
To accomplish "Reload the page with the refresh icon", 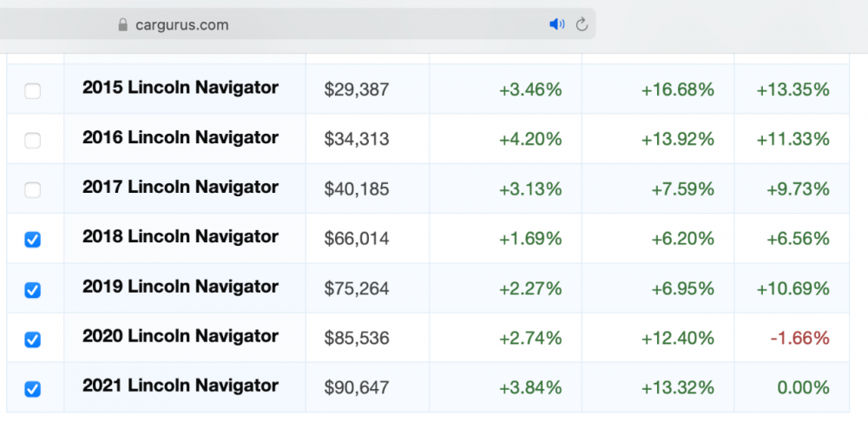I will pyautogui.click(x=582, y=24).
